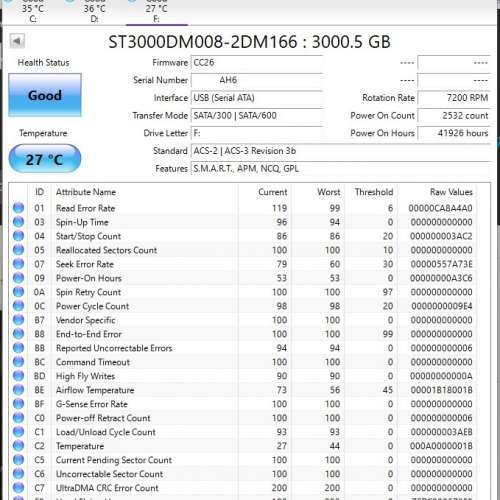Click raw value 00000557A73E
This screenshot has height=500, width=500.
point(441,264)
